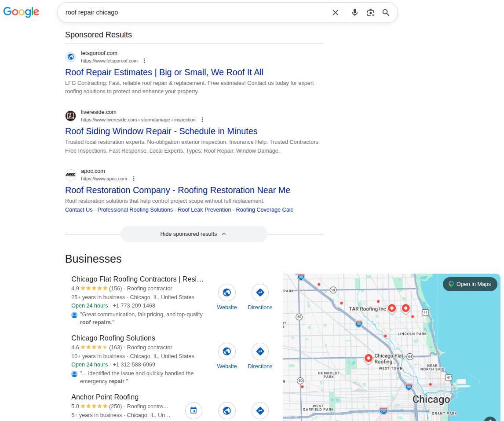504x421 pixels.
Task: Click the Sponsored Results heading
Action: click(99, 35)
